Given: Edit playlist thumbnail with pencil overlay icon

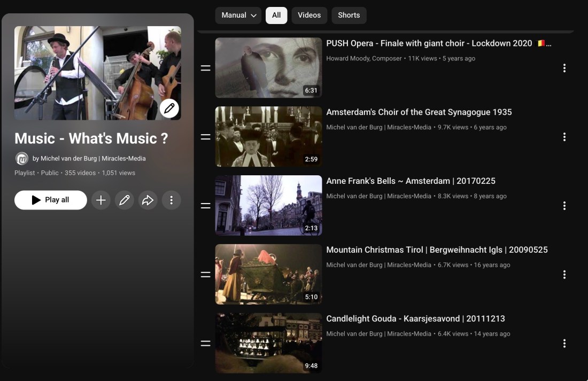Looking at the screenshot, I should pos(169,108).
